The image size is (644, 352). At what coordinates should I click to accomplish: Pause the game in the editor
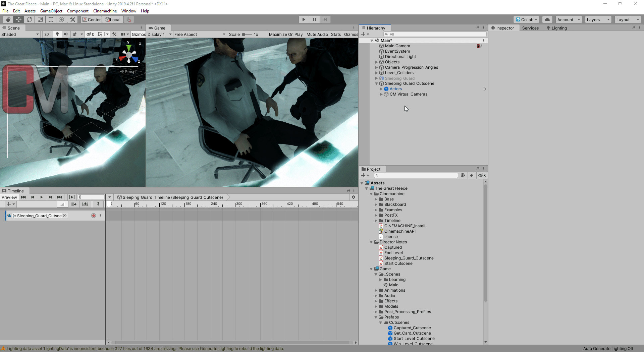[315, 19]
